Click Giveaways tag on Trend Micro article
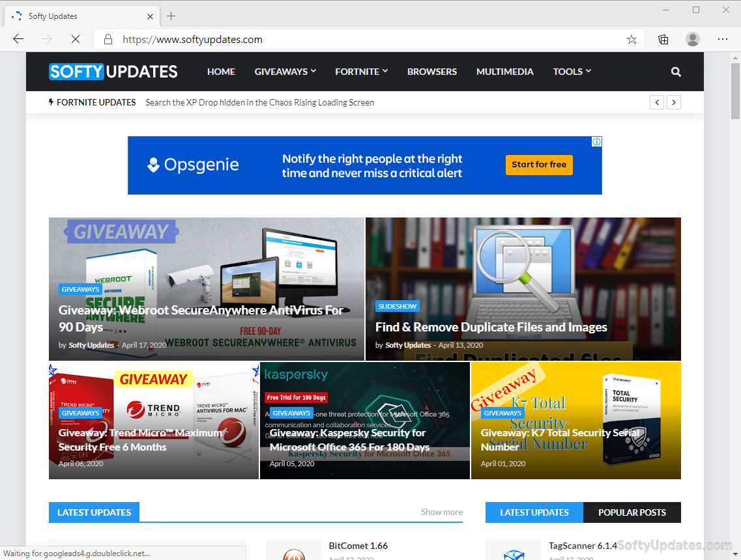Image resolution: width=741 pixels, height=560 pixels. pyautogui.click(x=80, y=413)
